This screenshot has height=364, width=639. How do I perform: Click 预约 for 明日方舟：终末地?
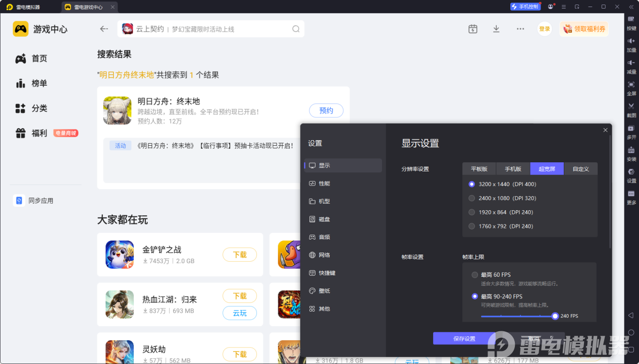[326, 110]
